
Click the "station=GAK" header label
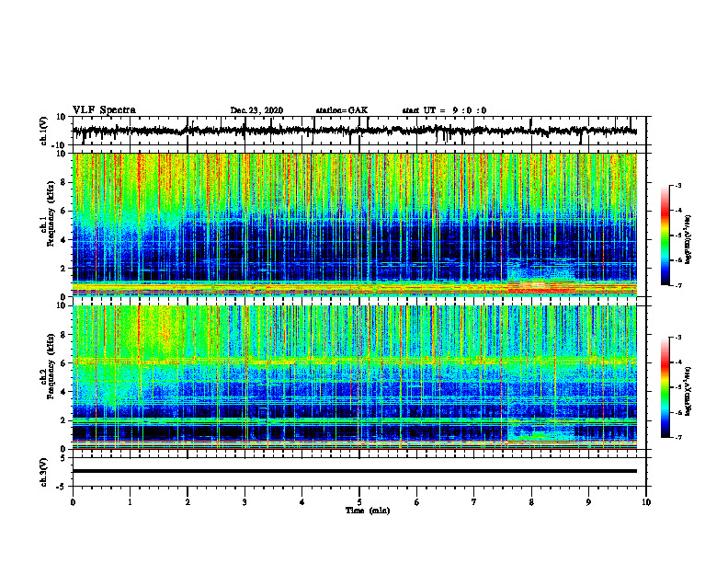tap(342, 110)
